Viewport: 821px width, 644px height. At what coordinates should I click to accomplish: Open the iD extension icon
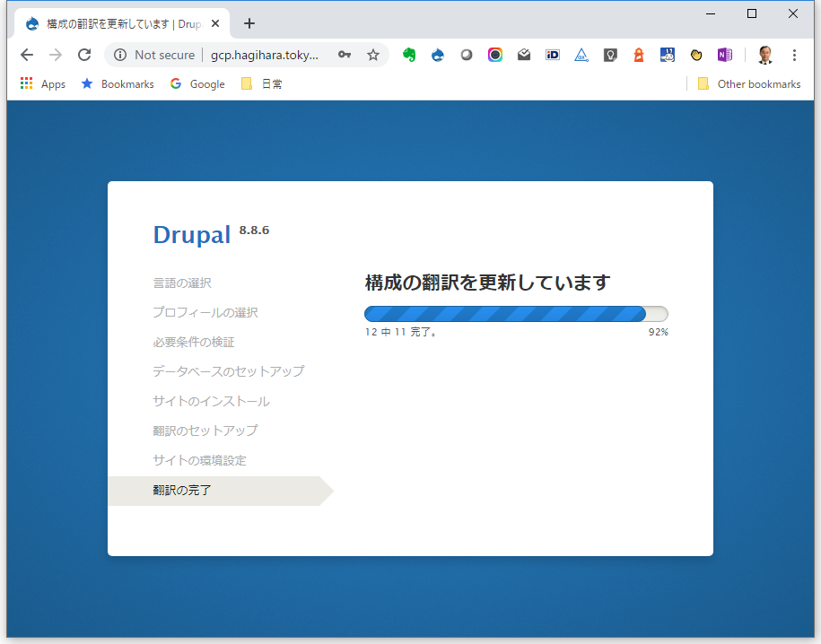click(x=553, y=55)
